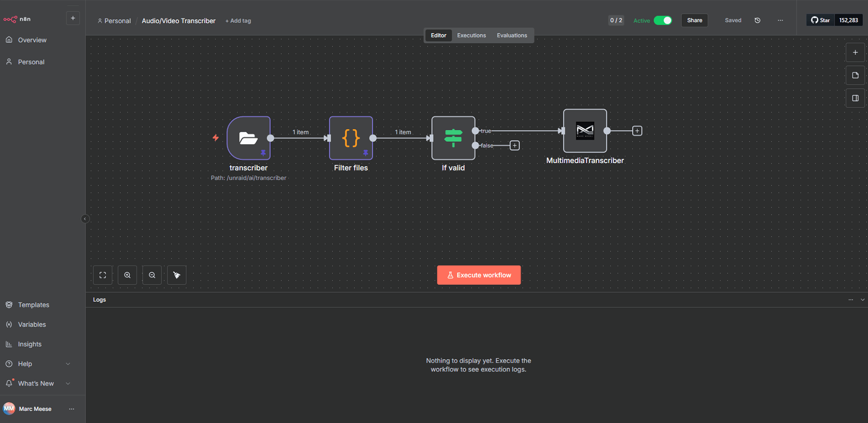868x423 pixels.
Task: Add a node with the top-right plus button
Action: tap(855, 53)
